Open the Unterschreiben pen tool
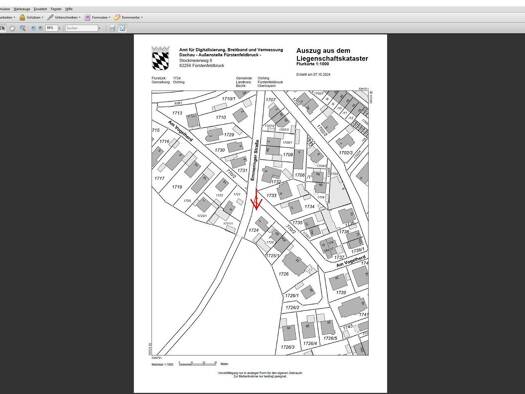Viewport: 525px width, 394px height. pos(63,17)
